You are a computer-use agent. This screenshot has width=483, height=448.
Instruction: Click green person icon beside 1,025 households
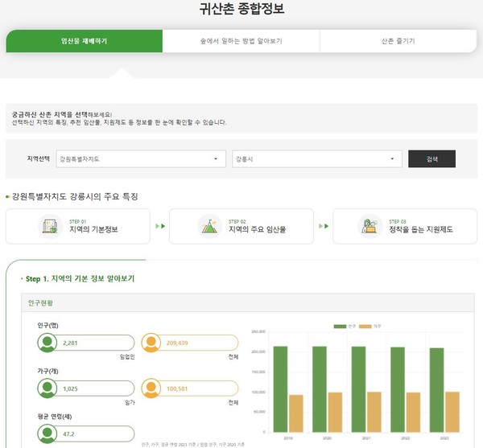point(48,389)
